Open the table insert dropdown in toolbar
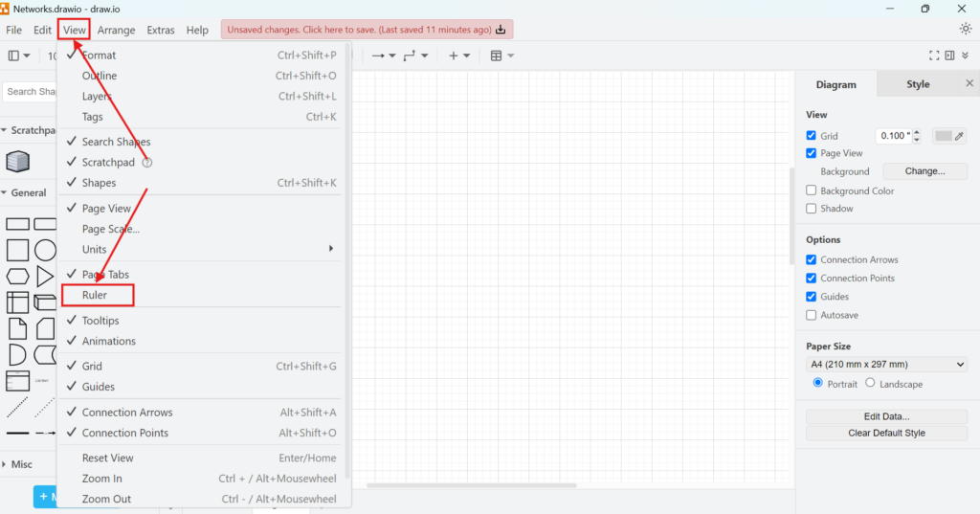Image resolution: width=980 pixels, height=514 pixels. coord(502,56)
